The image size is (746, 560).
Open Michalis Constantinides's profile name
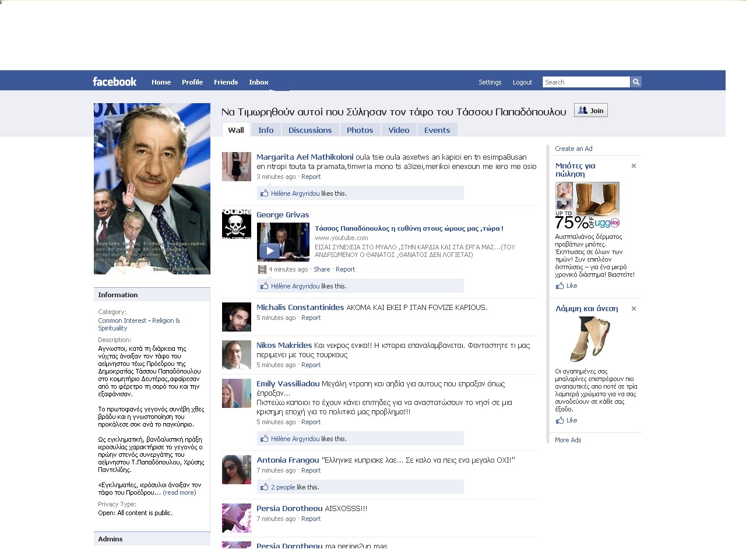(x=300, y=308)
